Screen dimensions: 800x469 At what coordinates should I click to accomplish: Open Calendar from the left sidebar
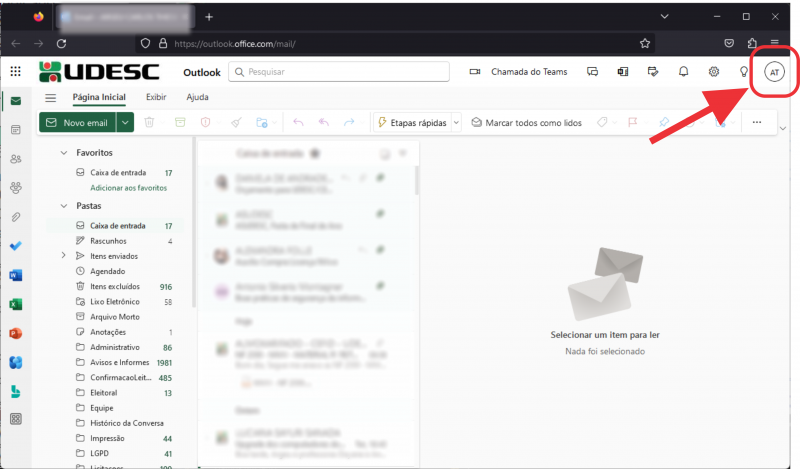coord(15,130)
